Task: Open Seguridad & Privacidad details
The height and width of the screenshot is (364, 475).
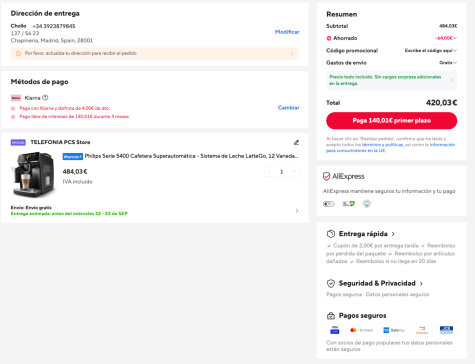Action: [381, 283]
